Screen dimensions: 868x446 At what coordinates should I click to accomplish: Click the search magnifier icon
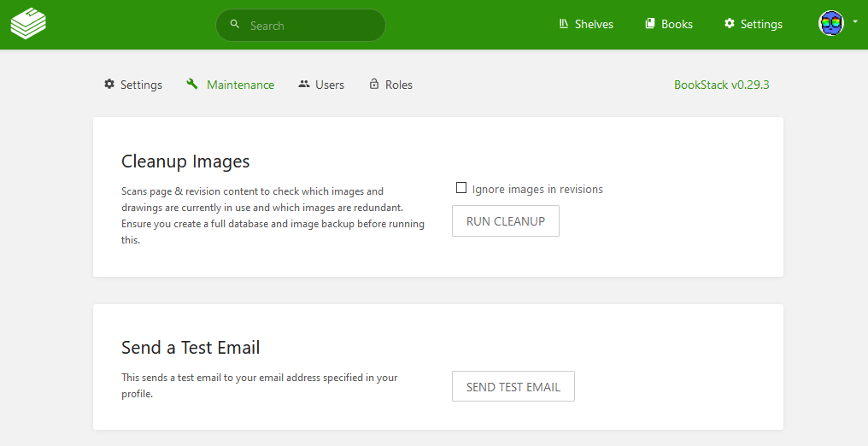point(235,24)
